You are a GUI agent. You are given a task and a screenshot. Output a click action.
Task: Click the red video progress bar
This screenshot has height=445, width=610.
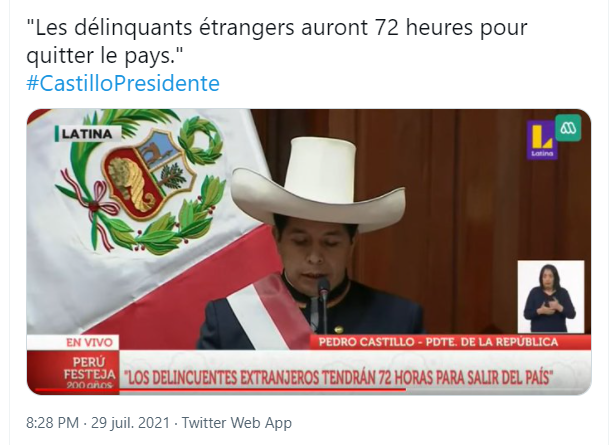coord(220,389)
